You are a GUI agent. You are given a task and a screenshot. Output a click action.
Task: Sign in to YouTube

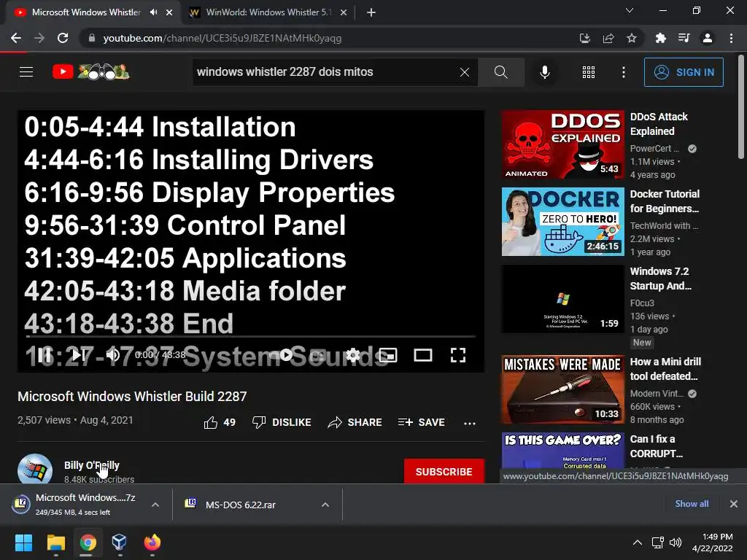pos(684,72)
